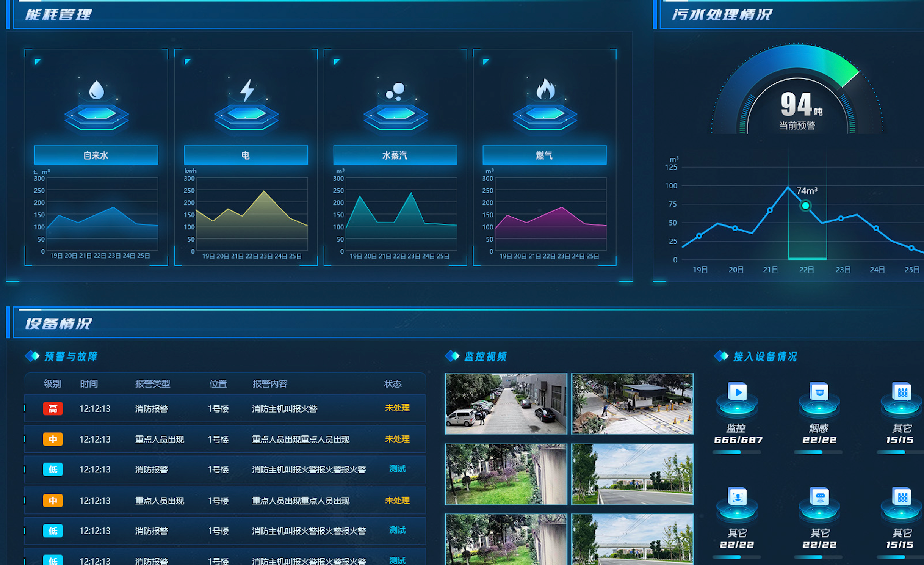924x565 pixels.
Task: Click the robot chat device icon
Action: click(820, 497)
